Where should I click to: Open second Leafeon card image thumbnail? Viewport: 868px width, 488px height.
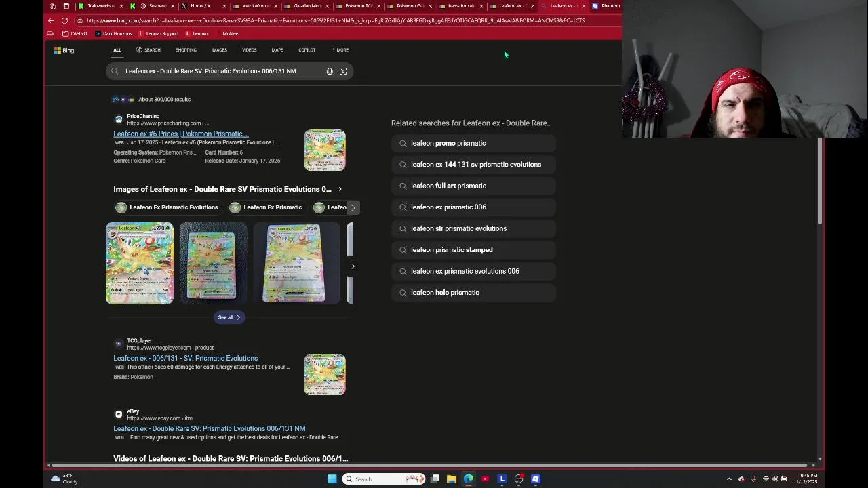213,263
